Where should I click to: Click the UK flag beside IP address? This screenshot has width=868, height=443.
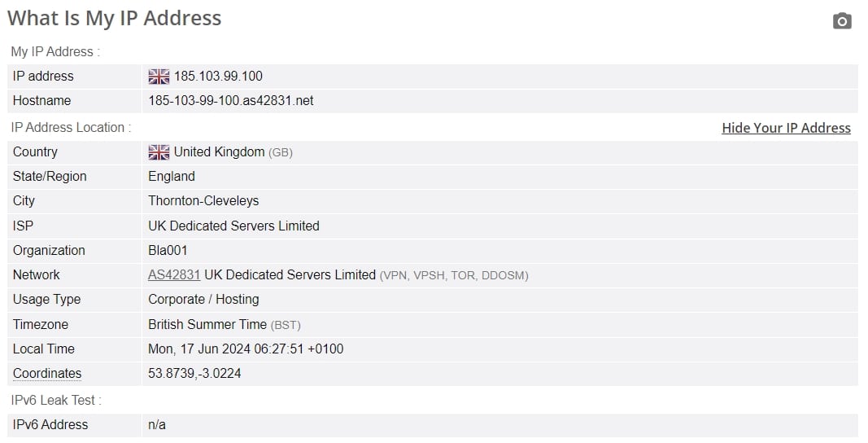tap(159, 77)
